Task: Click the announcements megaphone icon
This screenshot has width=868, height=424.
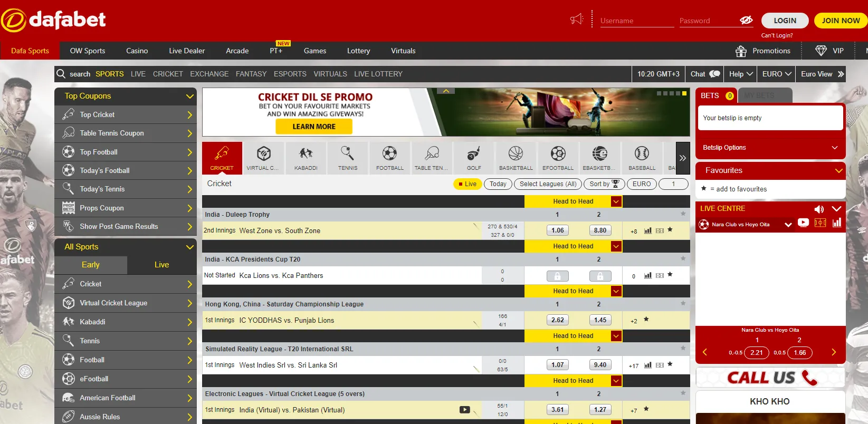Action: (576, 20)
